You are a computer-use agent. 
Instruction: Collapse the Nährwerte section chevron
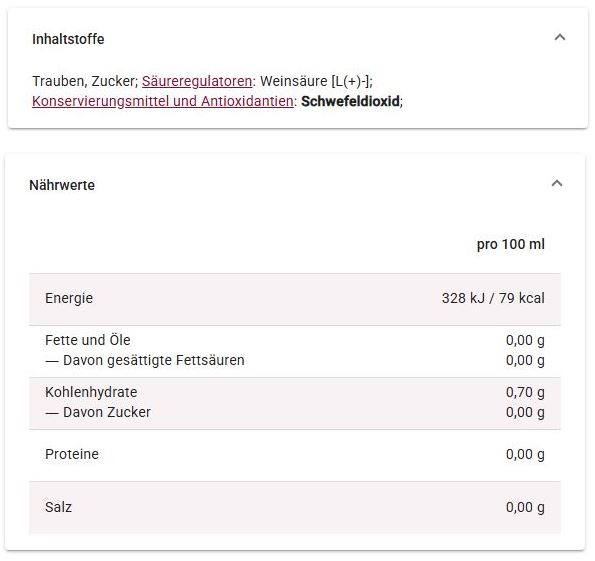tap(557, 184)
